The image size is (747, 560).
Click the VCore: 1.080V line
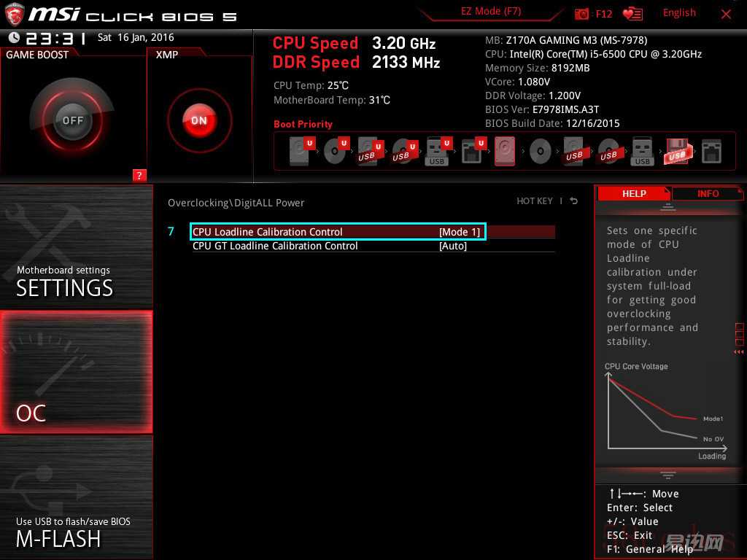(517, 82)
